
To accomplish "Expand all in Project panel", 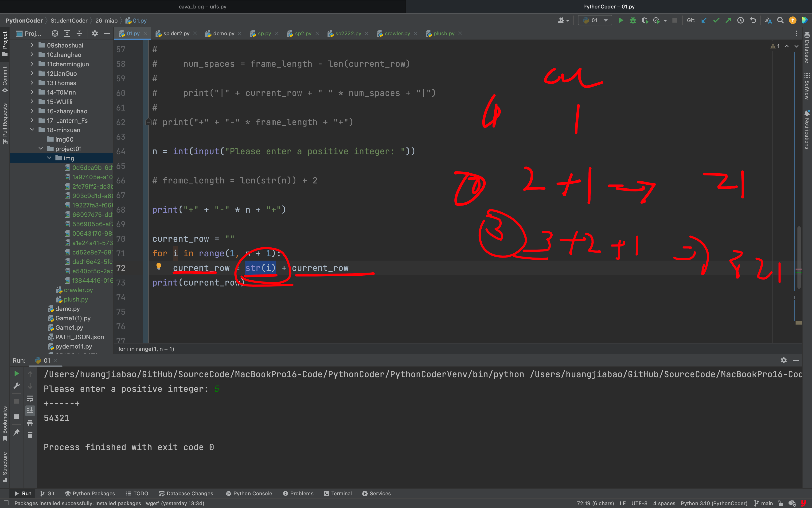I will point(67,33).
